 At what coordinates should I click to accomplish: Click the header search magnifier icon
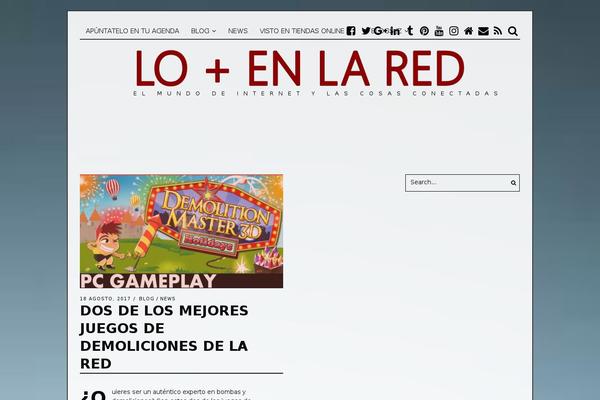tap(513, 31)
